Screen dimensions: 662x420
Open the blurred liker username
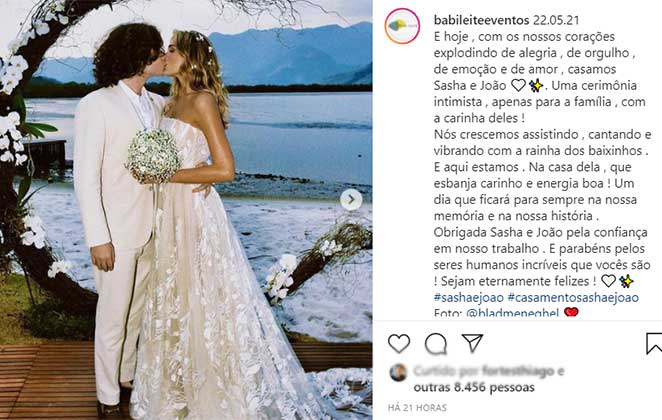pos(518,371)
